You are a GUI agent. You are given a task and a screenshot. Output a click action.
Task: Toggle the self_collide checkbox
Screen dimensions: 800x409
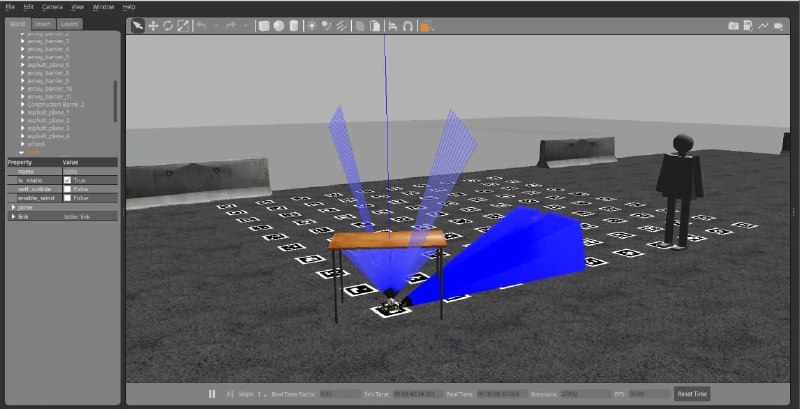point(67,189)
